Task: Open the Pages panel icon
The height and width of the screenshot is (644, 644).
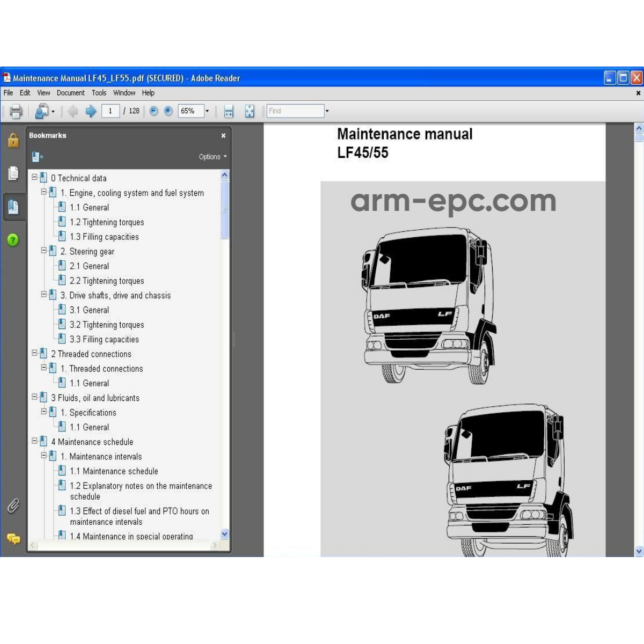Action: click(13, 173)
